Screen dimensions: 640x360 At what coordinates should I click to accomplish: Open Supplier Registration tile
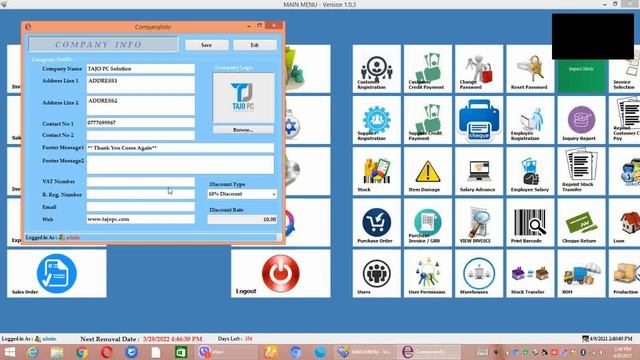tap(376, 120)
